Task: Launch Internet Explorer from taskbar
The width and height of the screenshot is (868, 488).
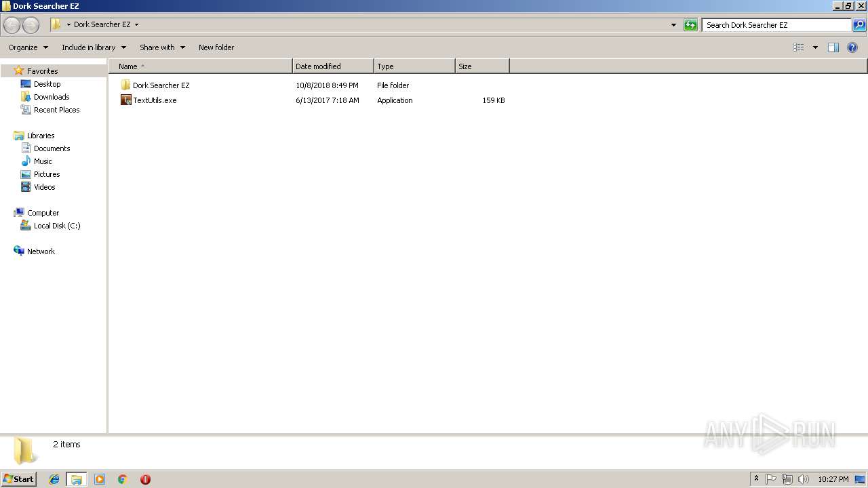Action: point(54,479)
